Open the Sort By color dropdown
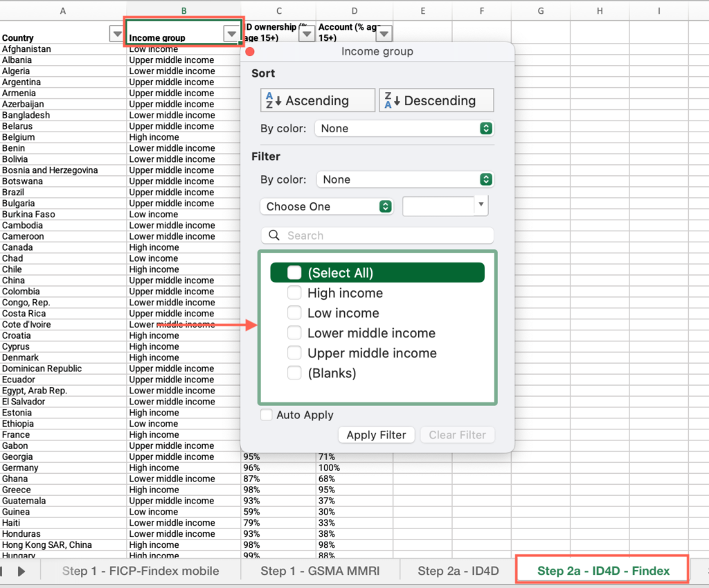 click(404, 128)
